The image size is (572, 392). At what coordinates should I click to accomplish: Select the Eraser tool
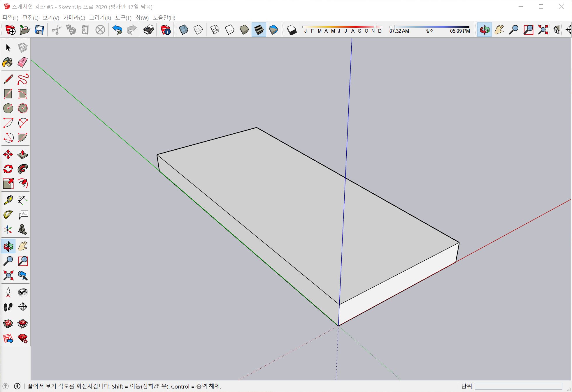tap(22, 62)
